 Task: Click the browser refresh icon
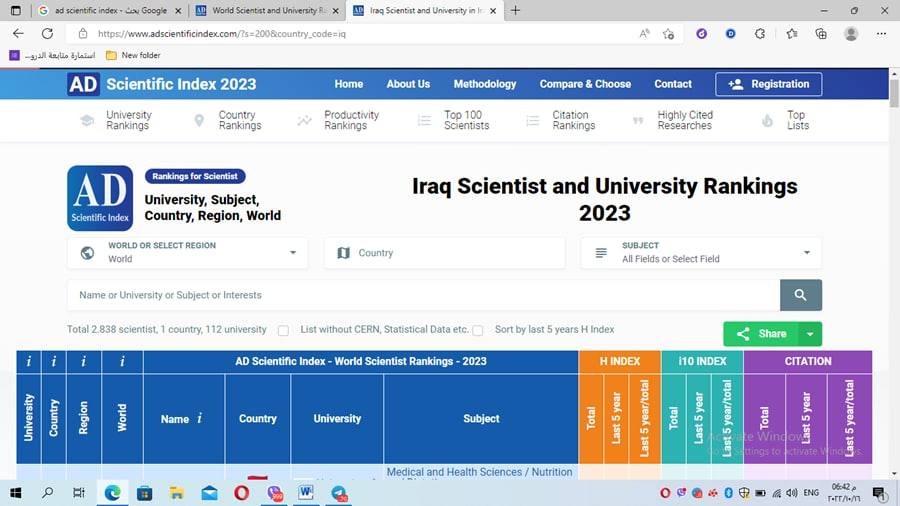click(x=47, y=33)
